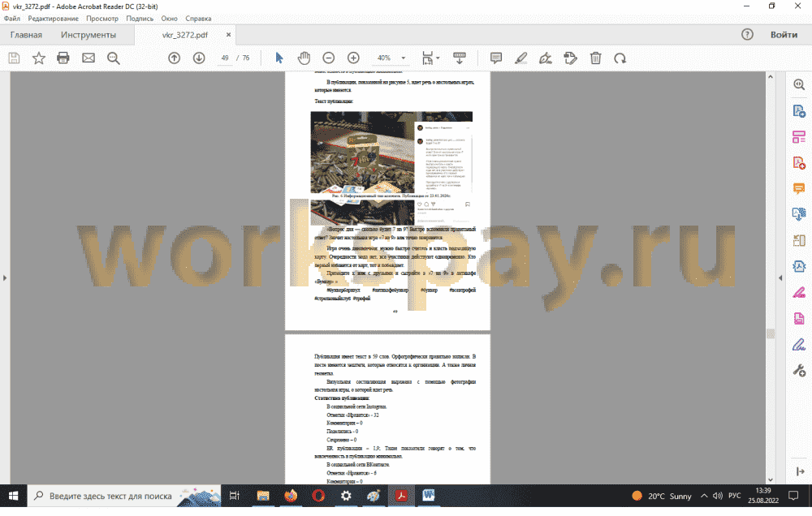Viewport: 812px width, 516px height.
Task: Expand the left navigation pane arrow
Action: (5, 278)
